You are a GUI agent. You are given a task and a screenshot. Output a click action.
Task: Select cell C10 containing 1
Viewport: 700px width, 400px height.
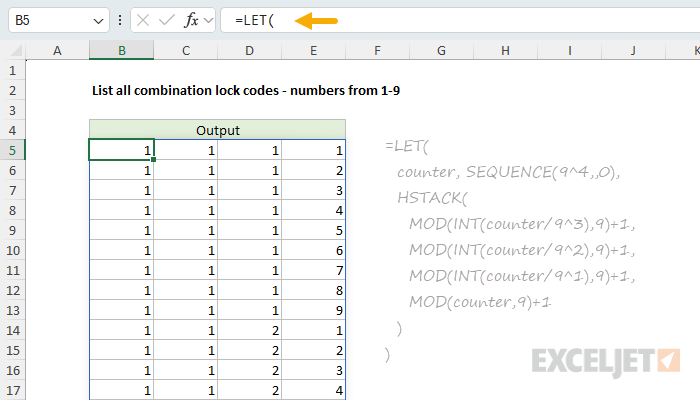click(x=186, y=250)
